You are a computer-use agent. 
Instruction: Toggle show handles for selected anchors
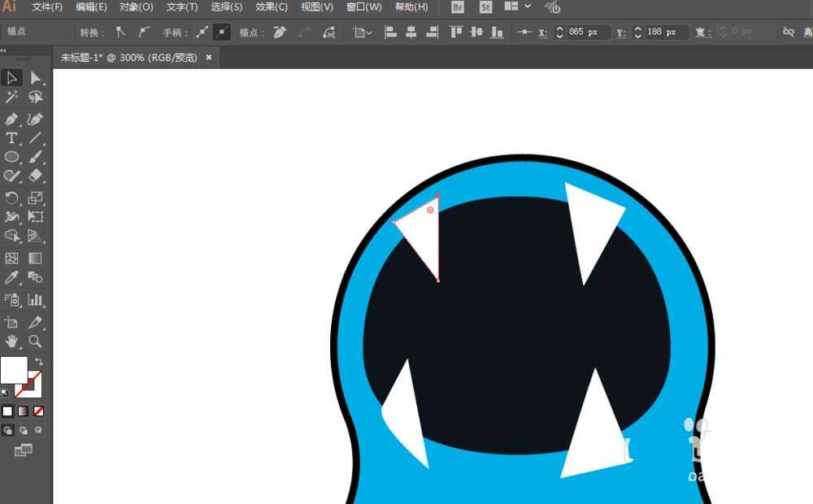pyautogui.click(x=202, y=33)
